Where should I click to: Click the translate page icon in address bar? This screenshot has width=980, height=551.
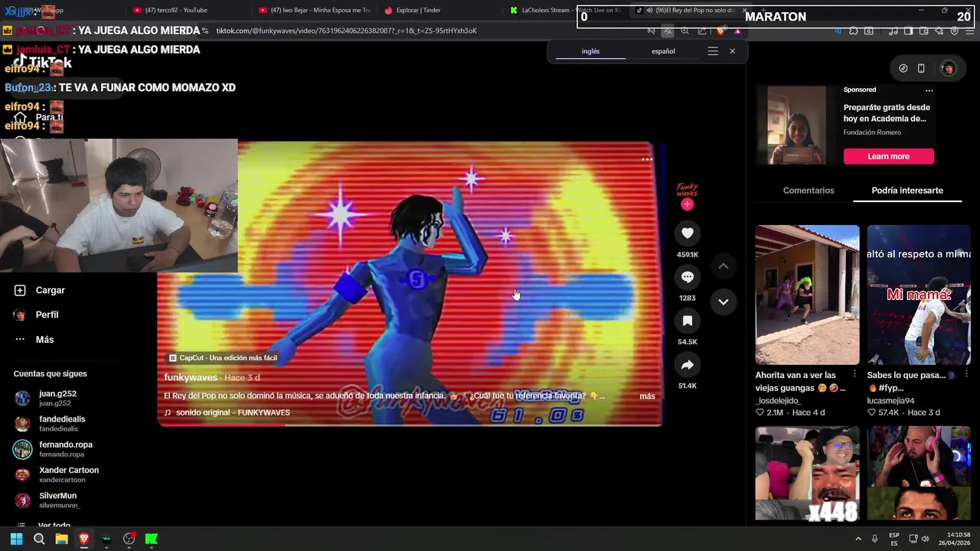668,31
